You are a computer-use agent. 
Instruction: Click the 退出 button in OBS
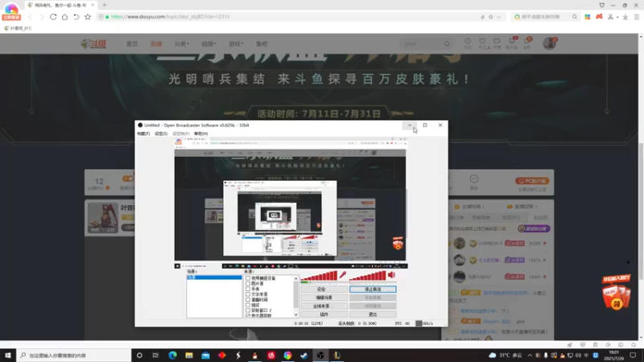point(373,315)
